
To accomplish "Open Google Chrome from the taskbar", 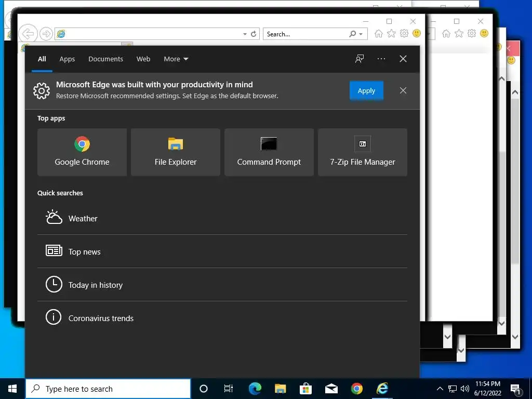I will tap(356, 389).
